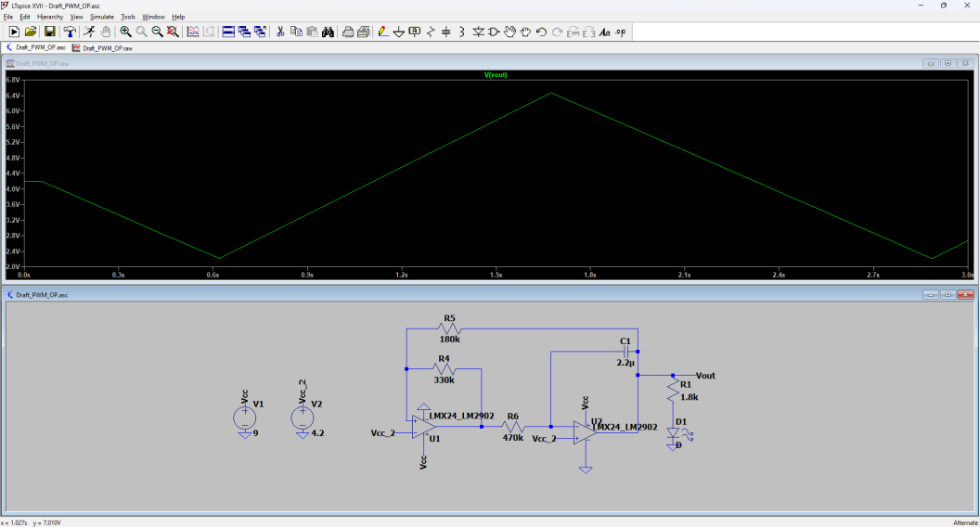This screenshot has width=980, height=527.
Task: Click the Run simulation icon
Action: pyautogui.click(x=14, y=32)
